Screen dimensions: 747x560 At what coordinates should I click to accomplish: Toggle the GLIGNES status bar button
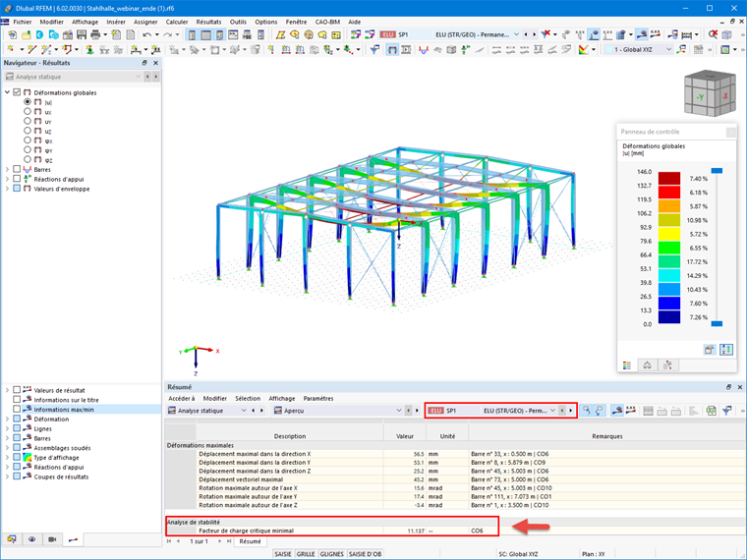[x=331, y=554]
